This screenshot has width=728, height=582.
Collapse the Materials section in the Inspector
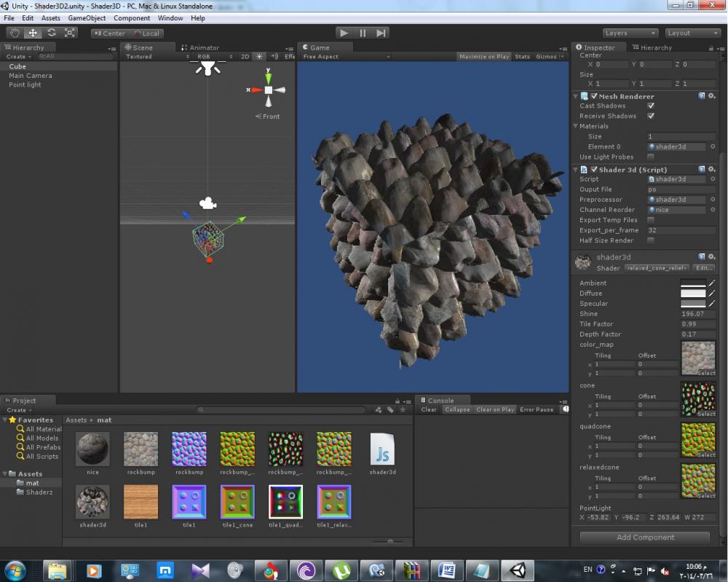pos(576,126)
